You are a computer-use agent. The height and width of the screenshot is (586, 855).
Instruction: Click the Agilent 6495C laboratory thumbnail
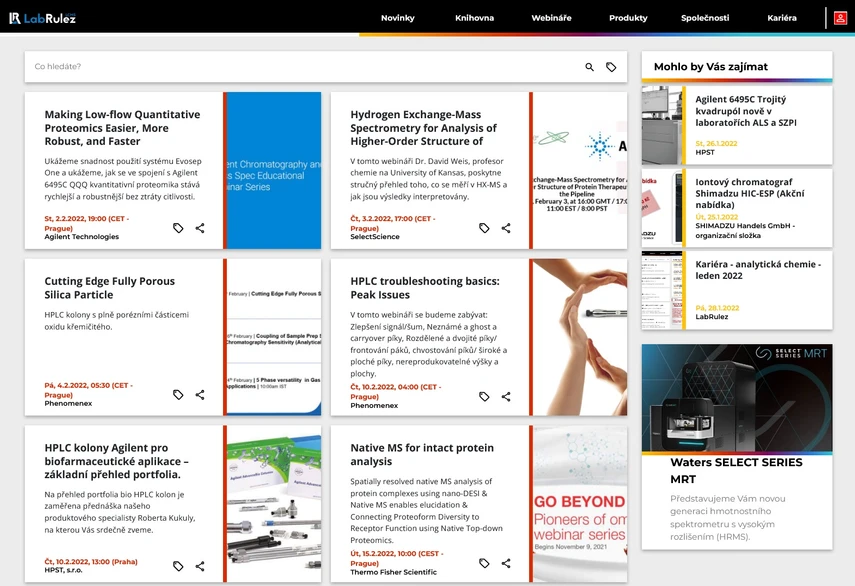click(x=661, y=125)
